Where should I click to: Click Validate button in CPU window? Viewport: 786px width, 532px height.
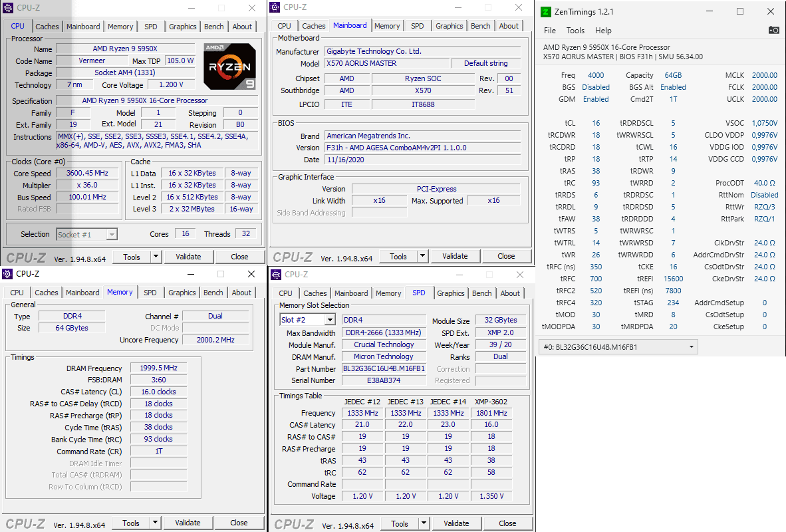pos(188,257)
